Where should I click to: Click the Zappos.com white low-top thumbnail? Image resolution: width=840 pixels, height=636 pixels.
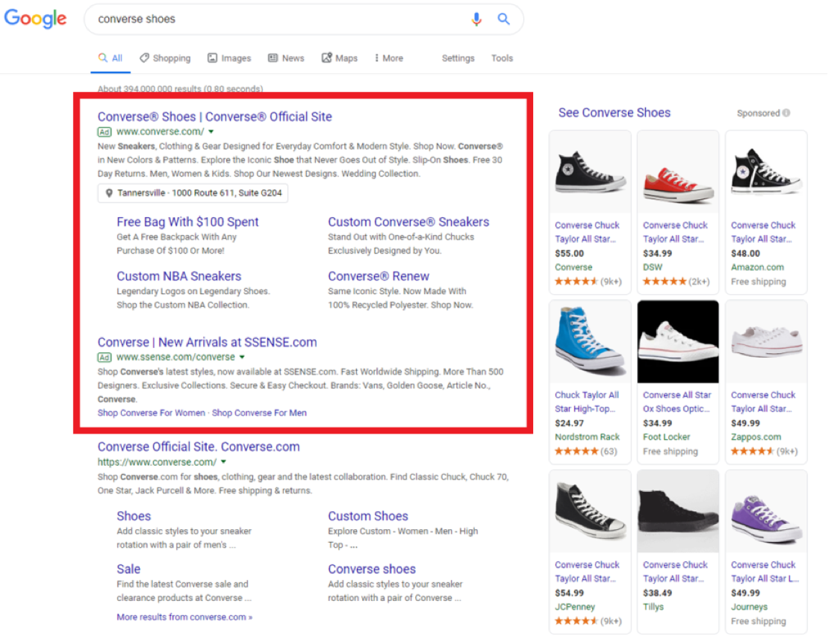[x=766, y=342]
